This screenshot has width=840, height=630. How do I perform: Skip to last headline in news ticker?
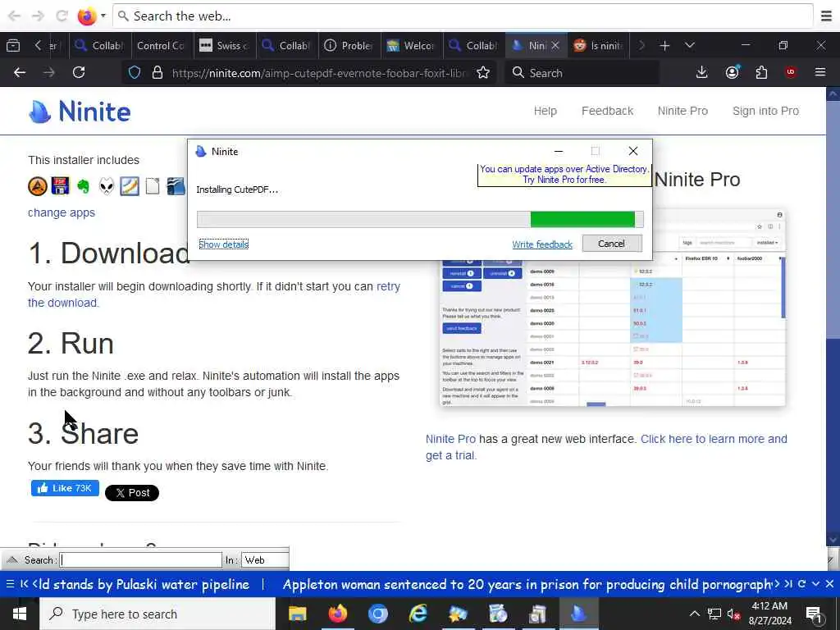[x=788, y=584]
